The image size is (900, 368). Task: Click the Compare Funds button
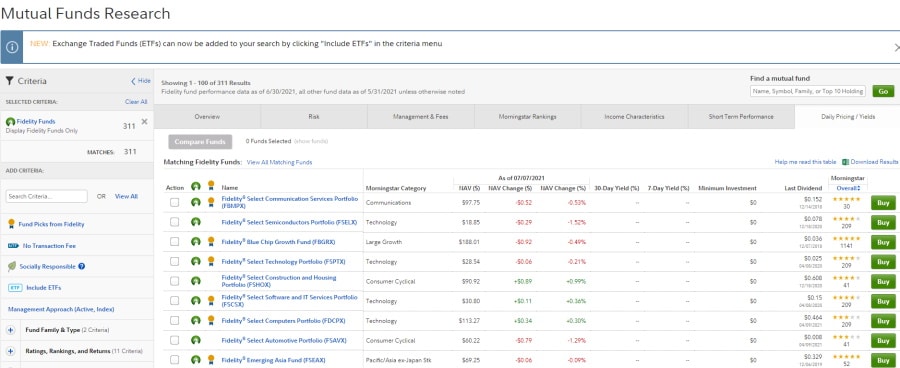tap(200, 141)
